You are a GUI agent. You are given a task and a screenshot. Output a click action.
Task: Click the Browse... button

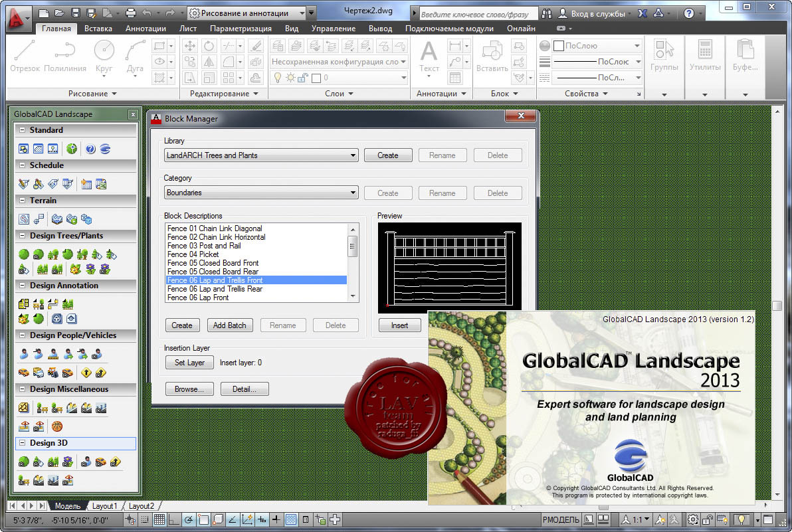(189, 389)
